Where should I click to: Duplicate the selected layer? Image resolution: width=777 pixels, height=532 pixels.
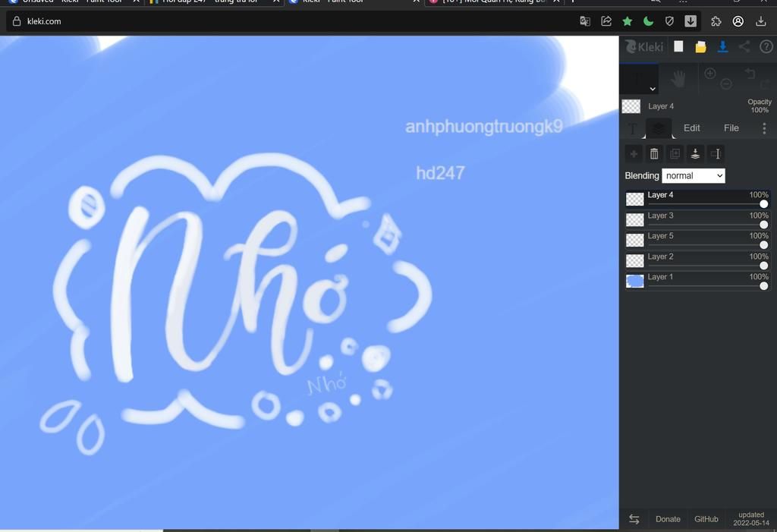[675, 154]
